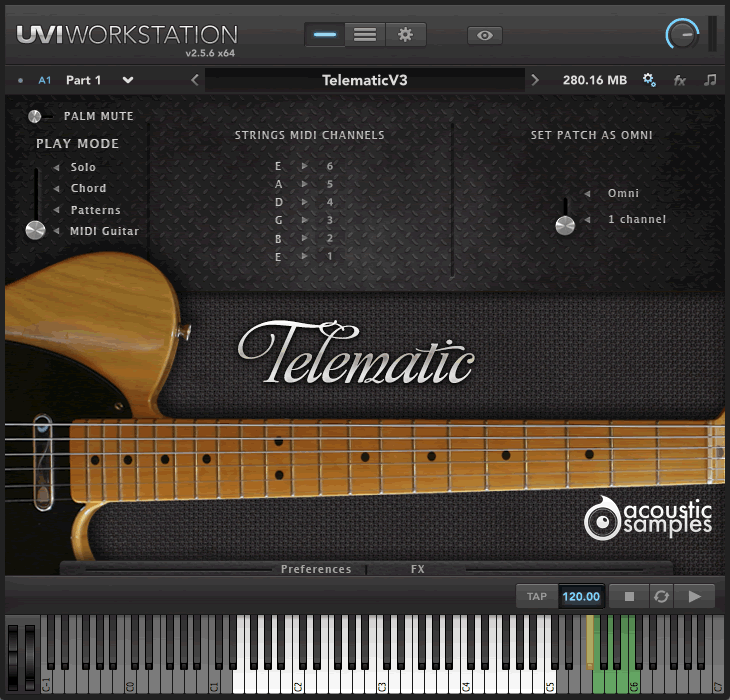Start playback with the play button
Screen dimensions: 730x700
click(694, 596)
